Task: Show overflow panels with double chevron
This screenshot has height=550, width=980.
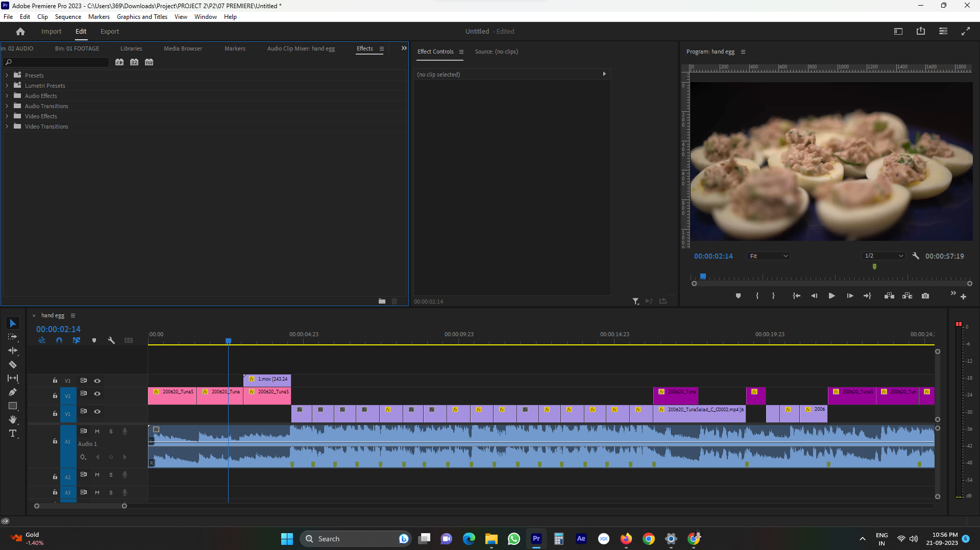Action: [404, 48]
